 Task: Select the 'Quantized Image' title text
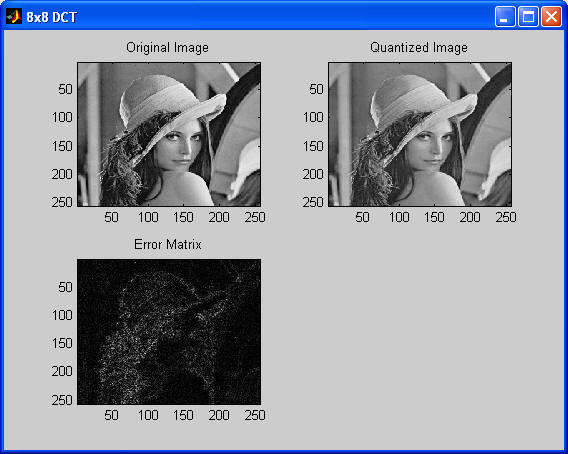coord(419,47)
